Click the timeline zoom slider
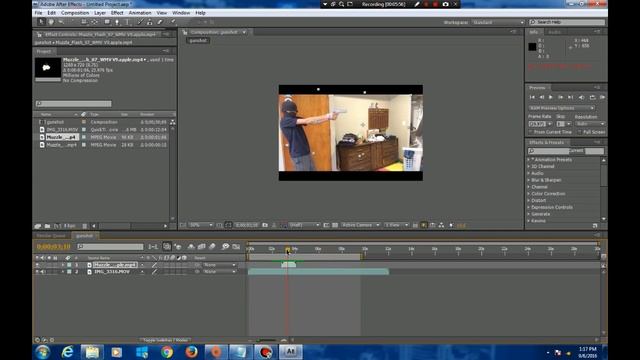 (267, 340)
